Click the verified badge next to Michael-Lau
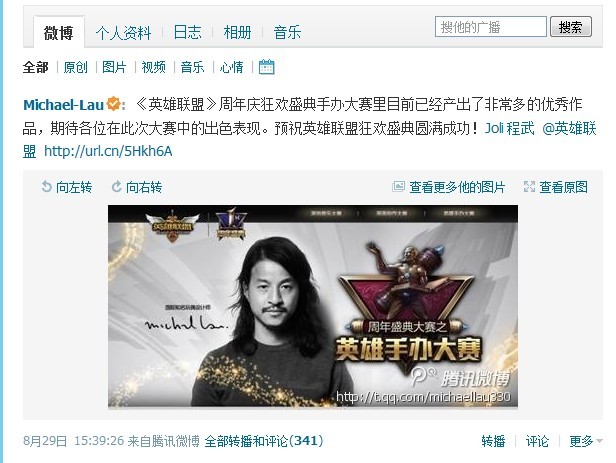The height and width of the screenshot is (463, 616). (x=114, y=104)
